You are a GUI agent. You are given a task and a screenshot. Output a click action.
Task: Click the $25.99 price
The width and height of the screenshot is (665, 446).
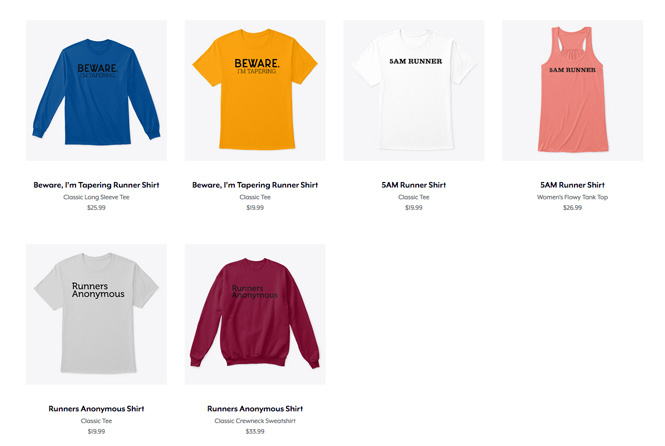point(96,208)
